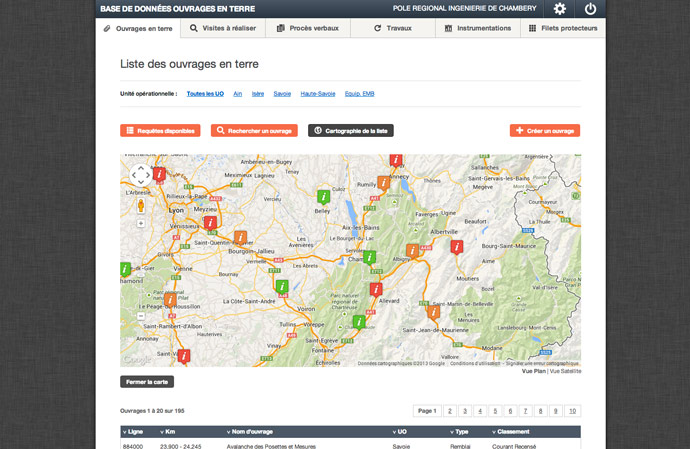Click the red map marker near Albertville
690x449 pixels.
pos(457,246)
